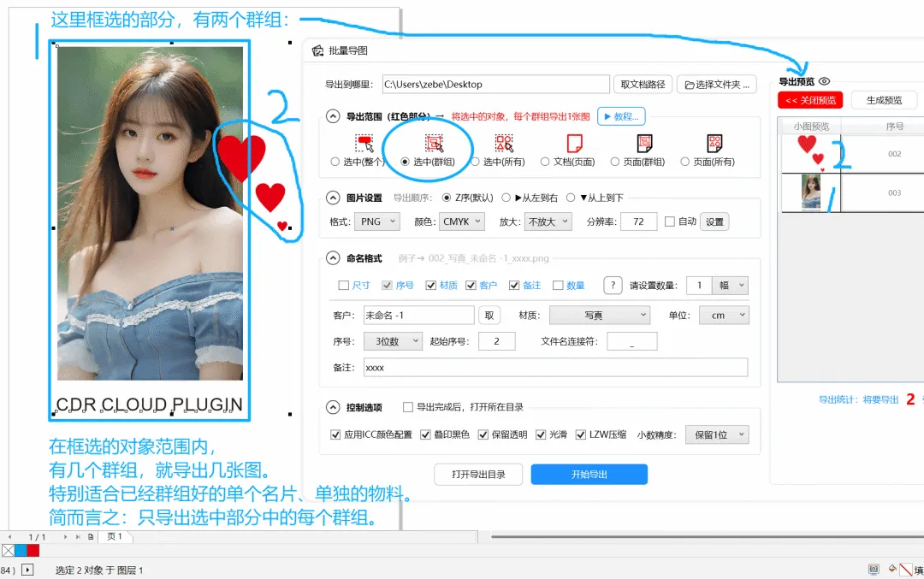Choose ▼从上到下 export order

pyautogui.click(x=571, y=198)
